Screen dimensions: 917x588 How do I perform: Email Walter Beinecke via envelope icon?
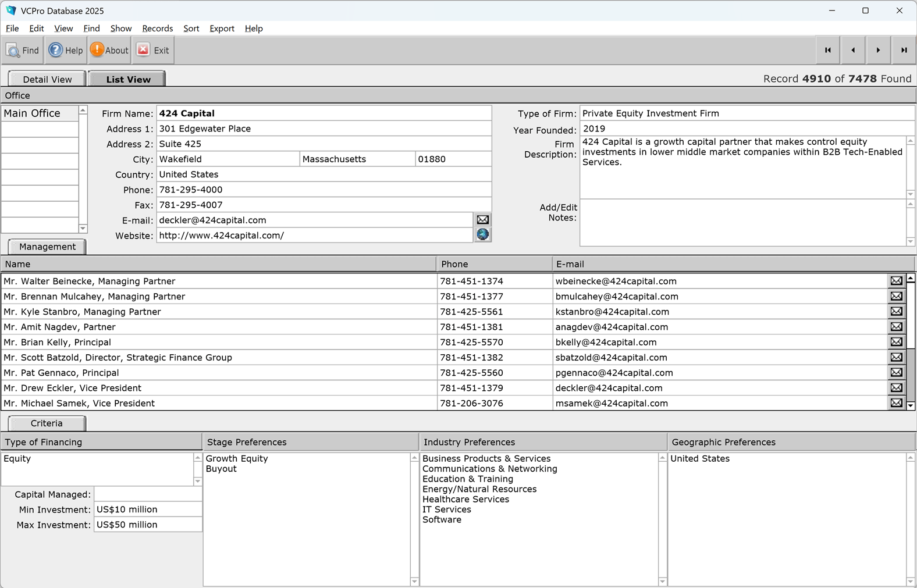pyautogui.click(x=897, y=281)
